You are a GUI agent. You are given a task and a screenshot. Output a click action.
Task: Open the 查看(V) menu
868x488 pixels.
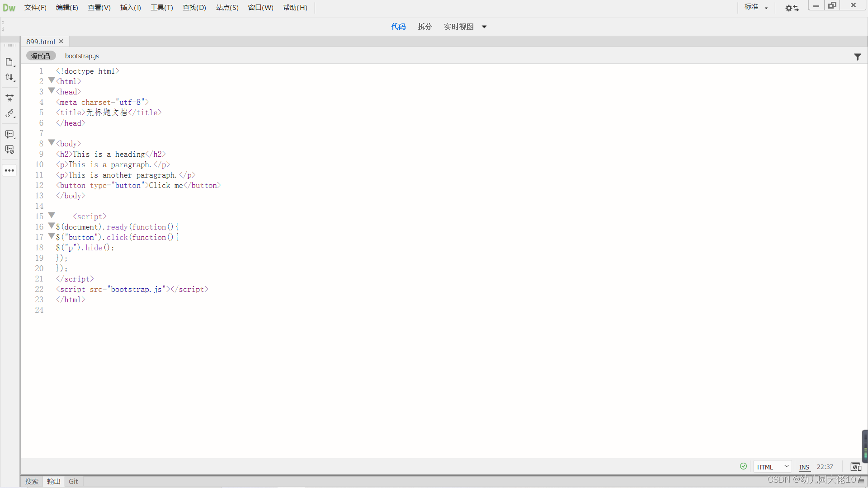tap(99, 8)
